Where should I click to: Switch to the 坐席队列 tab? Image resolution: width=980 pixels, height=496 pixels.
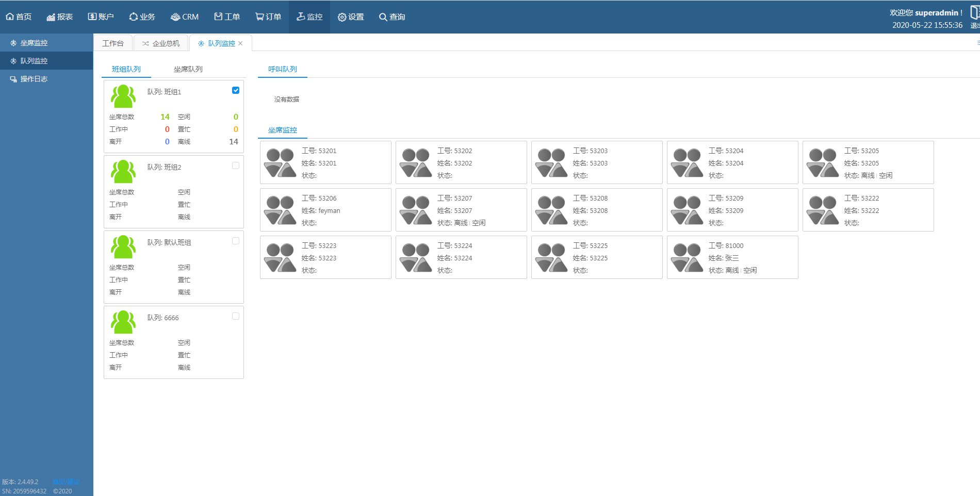pyautogui.click(x=188, y=69)
